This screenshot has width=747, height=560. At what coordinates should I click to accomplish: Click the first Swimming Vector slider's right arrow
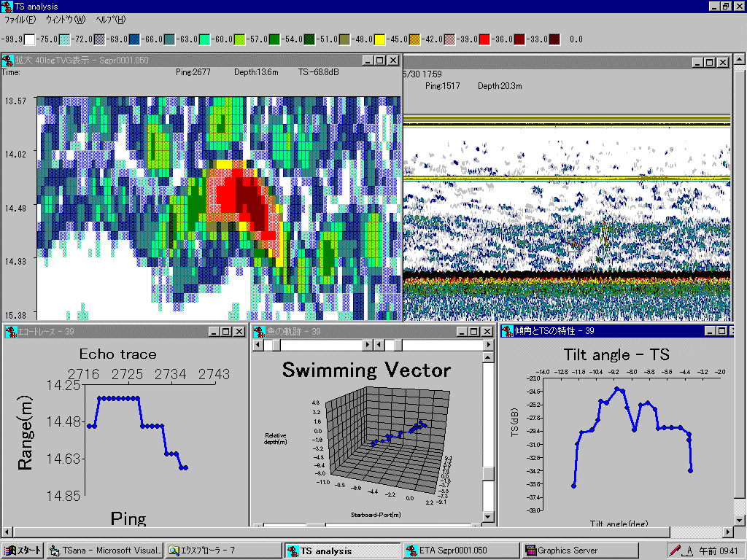tap(368, 344)
